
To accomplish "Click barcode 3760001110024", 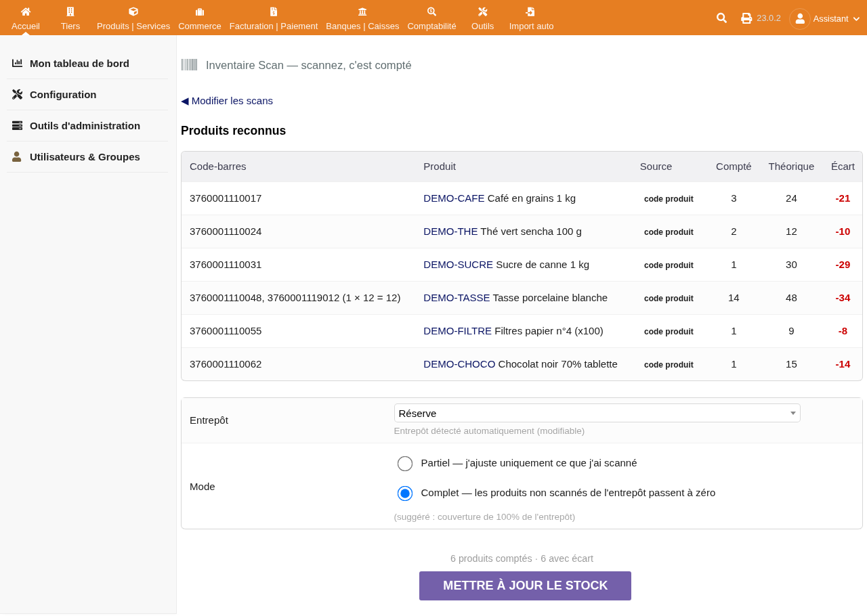I will pos(226,232).
